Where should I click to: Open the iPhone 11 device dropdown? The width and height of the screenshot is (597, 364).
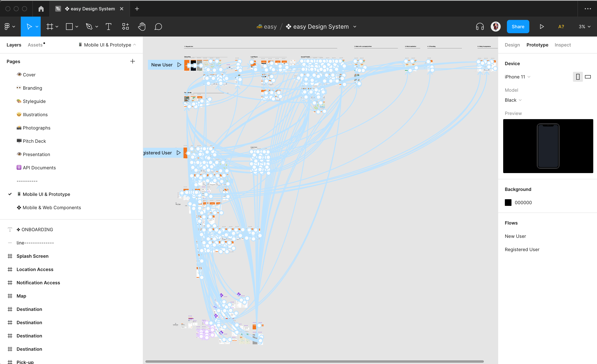(517, 77)
